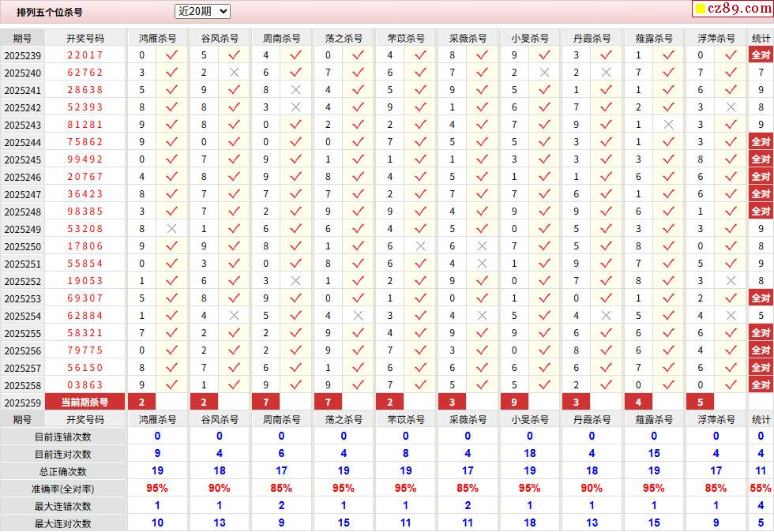This screenshot has height=532, width=774.
Task: Open the 近20期 period dropdown
Action: (202, 11)
